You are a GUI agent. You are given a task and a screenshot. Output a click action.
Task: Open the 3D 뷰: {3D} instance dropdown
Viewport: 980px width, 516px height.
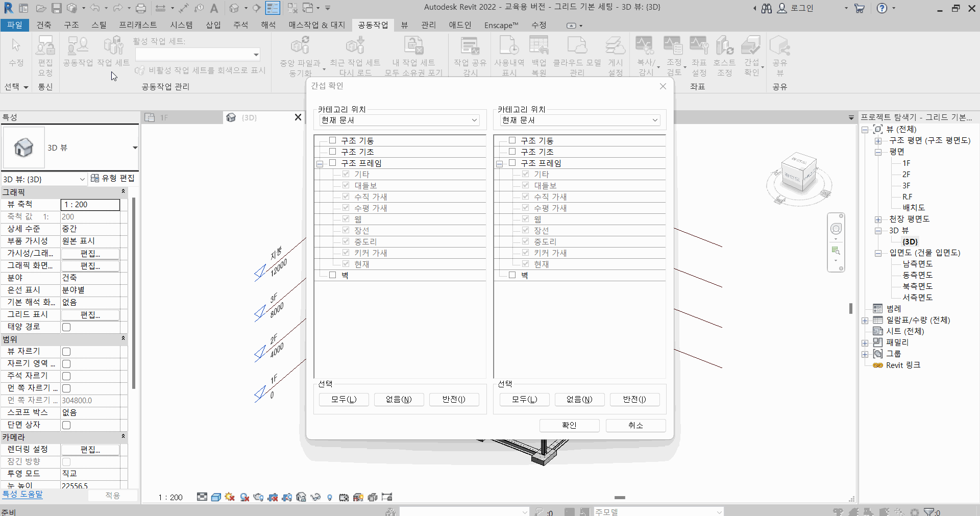click(44, 179)
